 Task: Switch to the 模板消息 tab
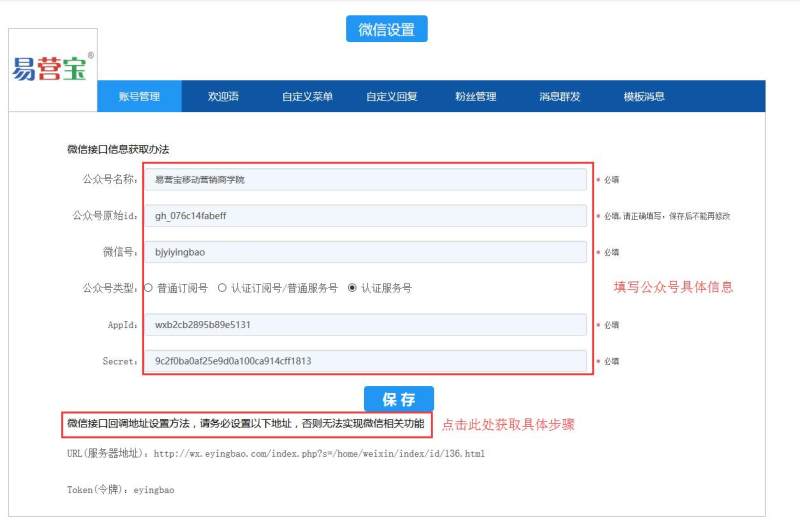644,97
